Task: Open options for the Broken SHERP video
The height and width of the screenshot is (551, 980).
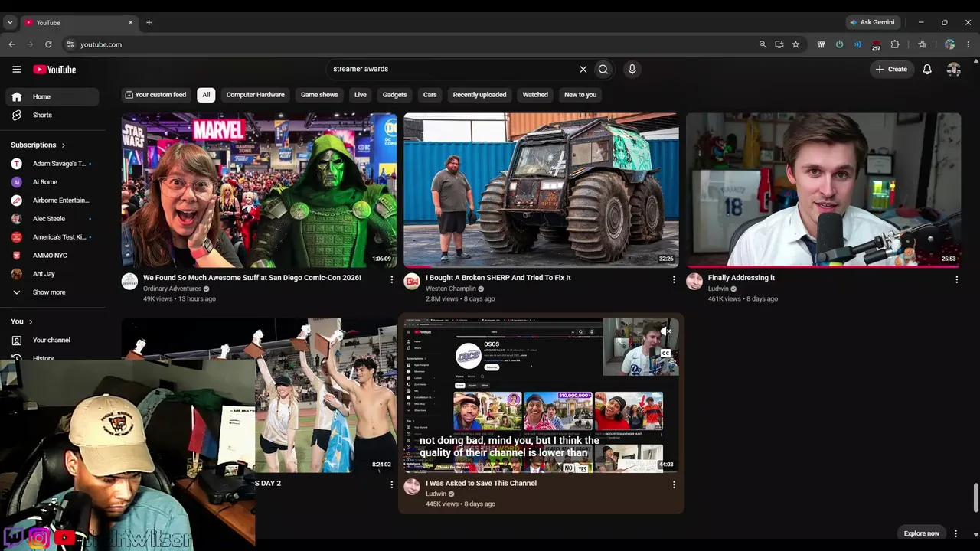Action: (674, 280)
